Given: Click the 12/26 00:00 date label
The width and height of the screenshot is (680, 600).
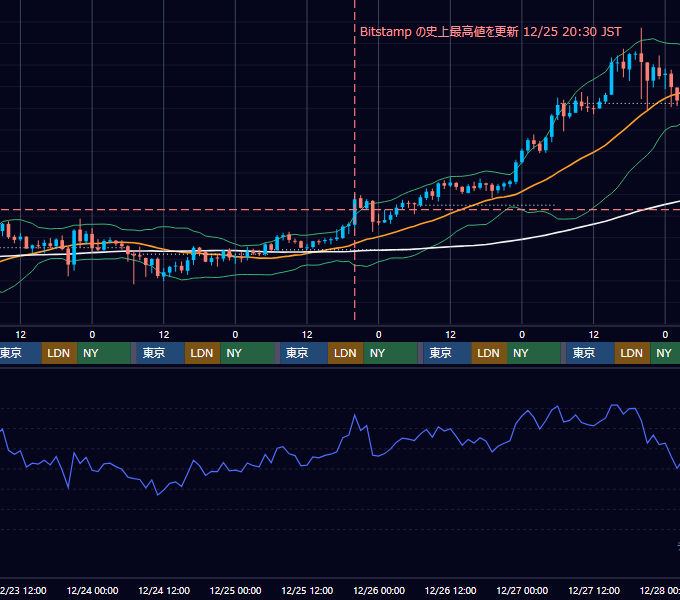Looking at the screenshot, I should pos(379,590).
